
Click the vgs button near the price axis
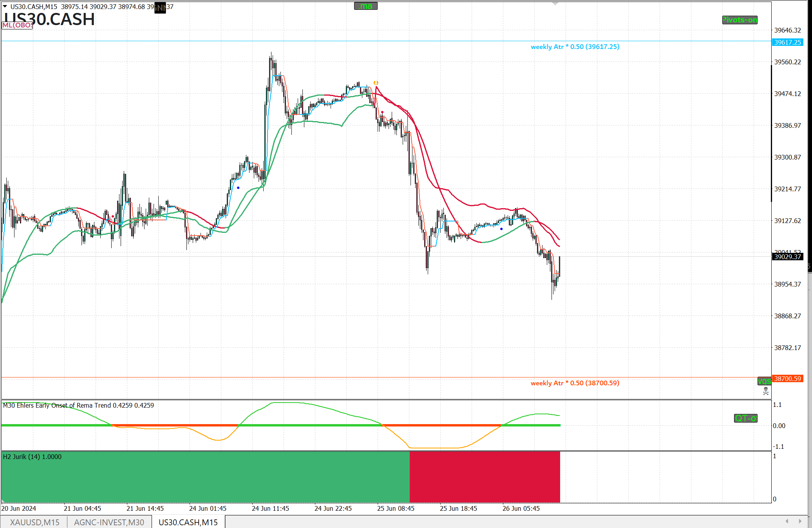pyautogui.click(x=764, y=381)
